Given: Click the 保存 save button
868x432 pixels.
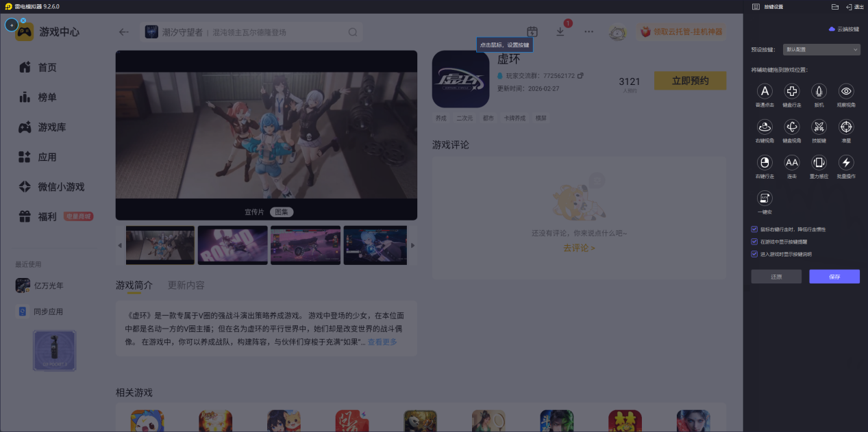Looking at the screenshot, I should pyautogui.click(x=834, y=277).
